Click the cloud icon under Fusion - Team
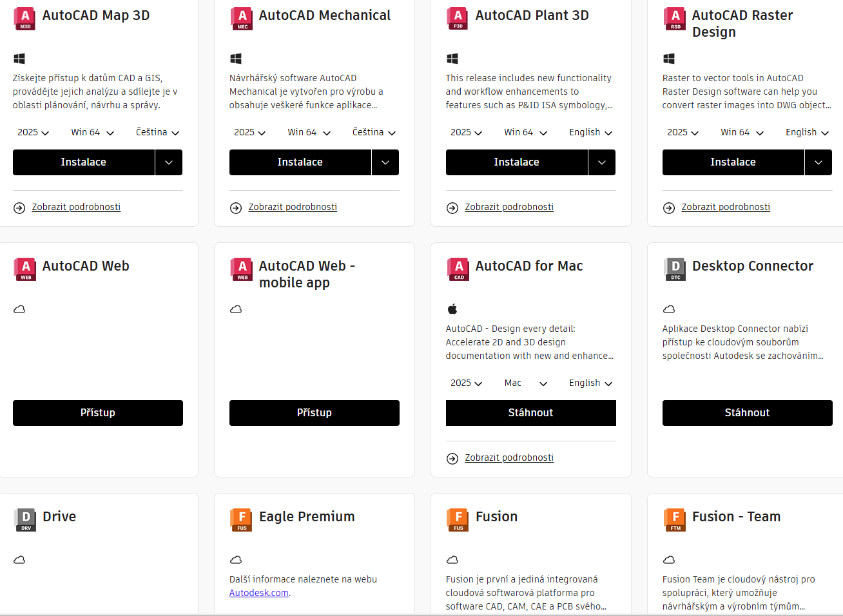Screen dimensions: 843x616 tap(669, 560)
